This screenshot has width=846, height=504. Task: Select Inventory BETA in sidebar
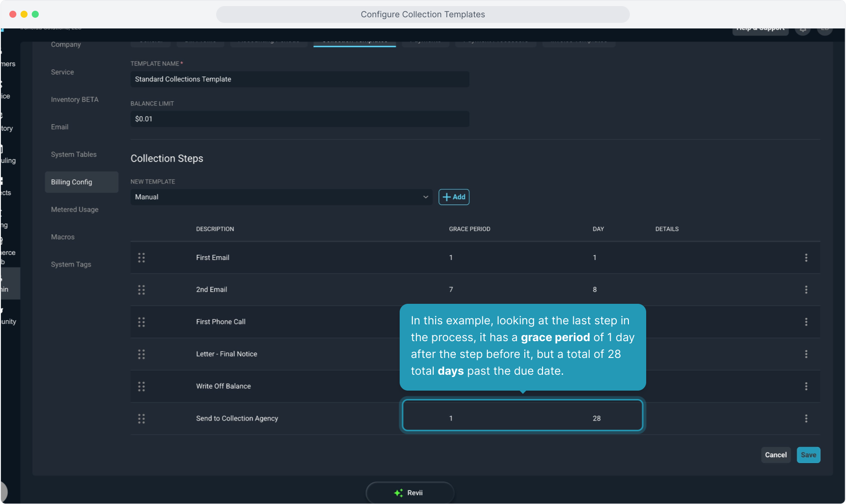(75, 99)
